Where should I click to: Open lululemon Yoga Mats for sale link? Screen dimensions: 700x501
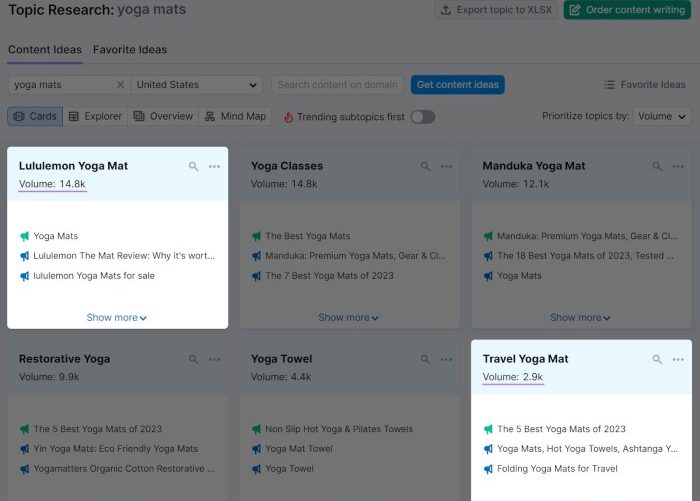pyautogui.click(x=94, y=276)
